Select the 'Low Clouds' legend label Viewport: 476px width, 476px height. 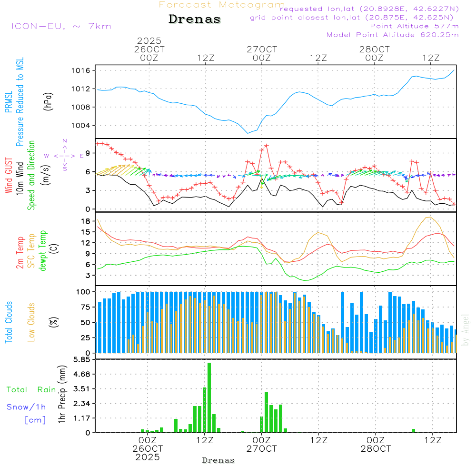click(31, 322)
